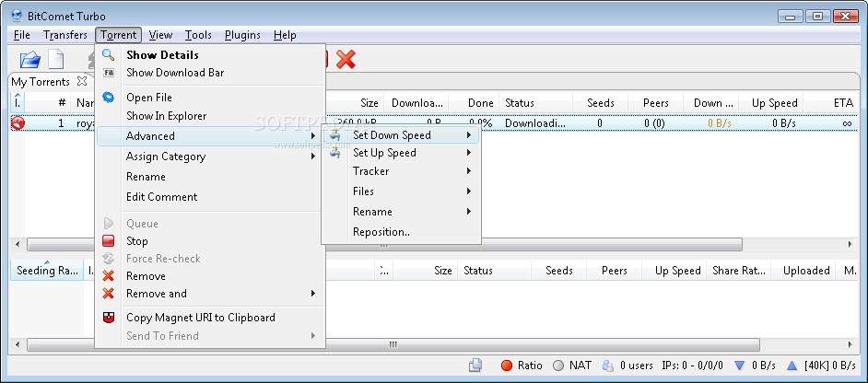
Task: Select Show In Explorer
Action: click(x=210, y=116)
